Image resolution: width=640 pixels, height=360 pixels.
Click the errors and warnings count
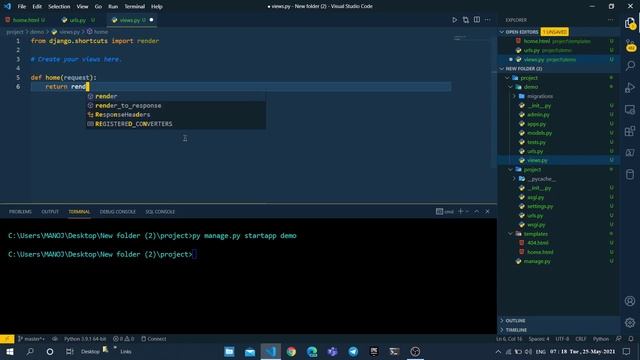pyautogui.click(x=123, y=339)
